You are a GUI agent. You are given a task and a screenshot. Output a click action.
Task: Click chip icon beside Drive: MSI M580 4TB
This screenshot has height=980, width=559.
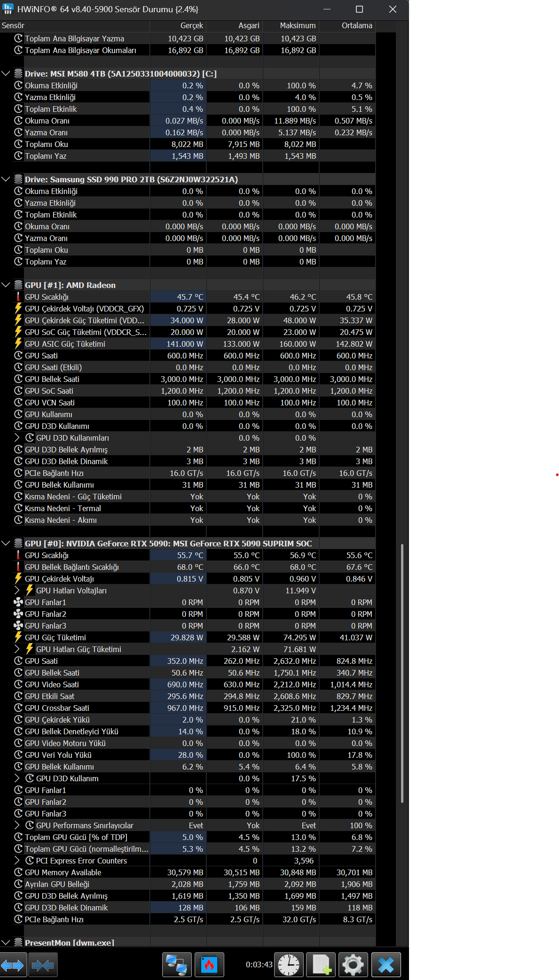[x=18, y=74]
